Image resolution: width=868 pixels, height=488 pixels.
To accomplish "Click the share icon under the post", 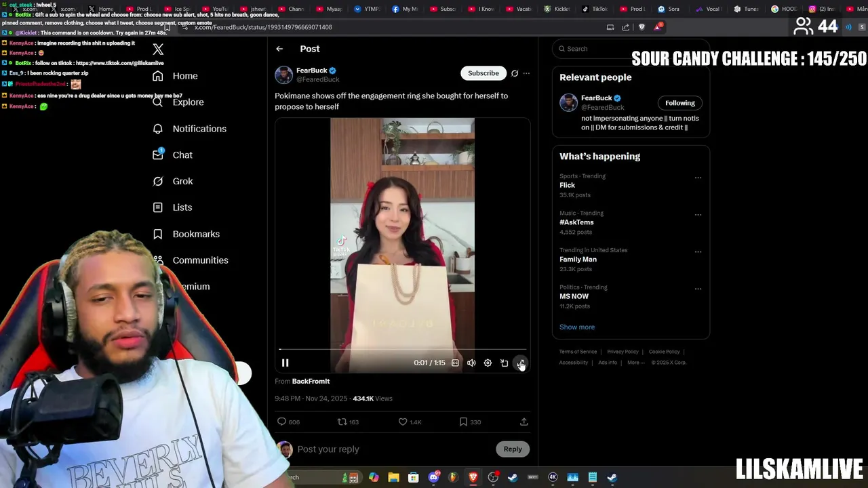I will pos(524,422).
